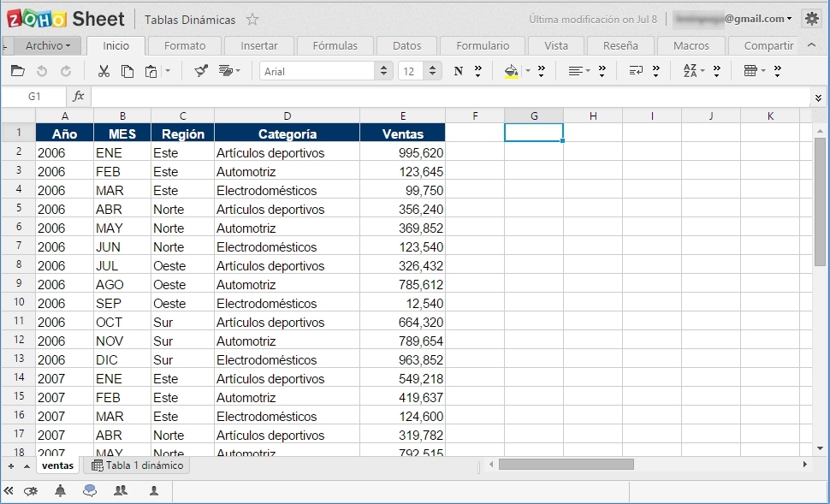
Task: Open the Archivo menu dropdown
Action: [x=47, y=44]
